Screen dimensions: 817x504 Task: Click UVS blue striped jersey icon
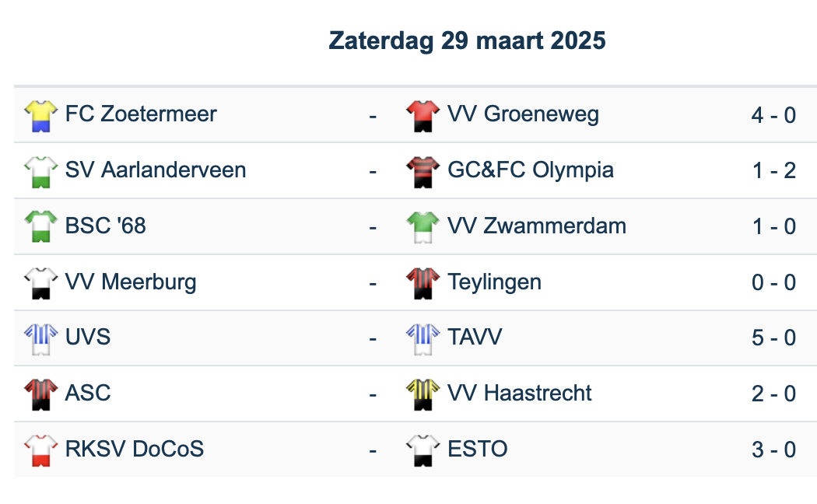[40, 338]
